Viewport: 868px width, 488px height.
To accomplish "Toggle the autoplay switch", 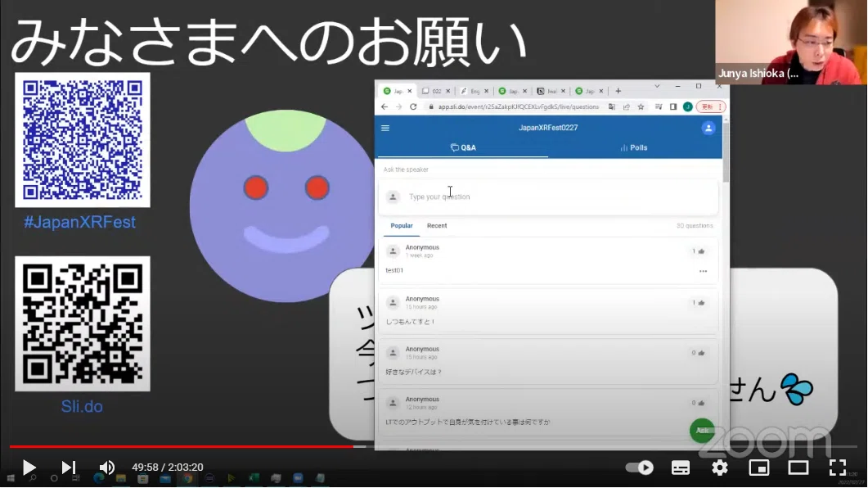I will point(640,468).
